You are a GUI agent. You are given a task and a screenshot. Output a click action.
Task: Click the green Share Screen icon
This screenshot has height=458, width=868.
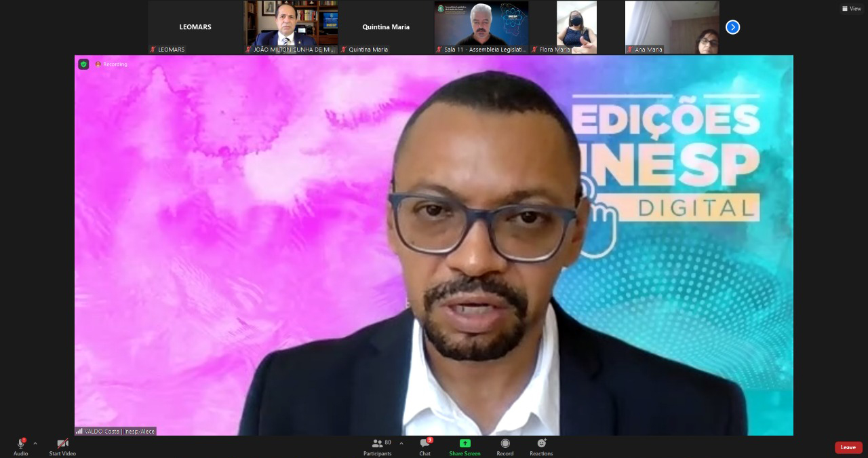pyautogui.click(x=465, y=444)
